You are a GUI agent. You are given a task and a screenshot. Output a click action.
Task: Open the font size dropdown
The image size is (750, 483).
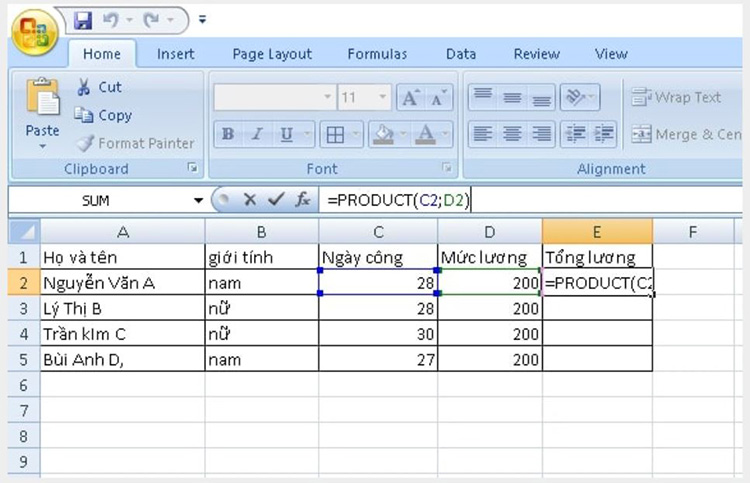click(x=382, y=97)
